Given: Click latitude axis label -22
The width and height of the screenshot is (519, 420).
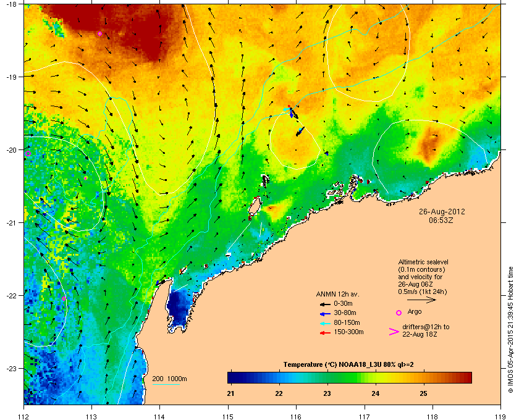Looking at the screenshot, I should tap(11, 295).
